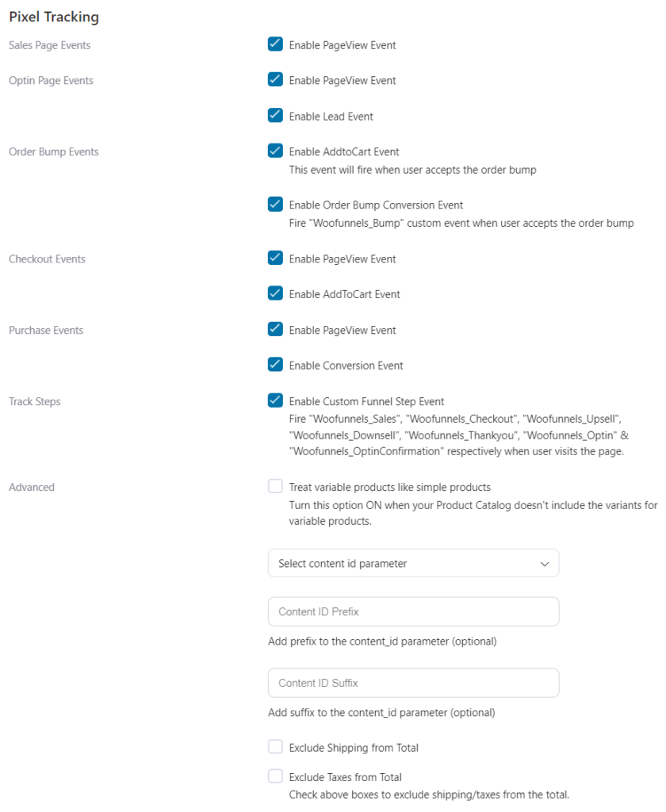Toggle the Enable Conversion Event checkbox

[x=275, y=365]
